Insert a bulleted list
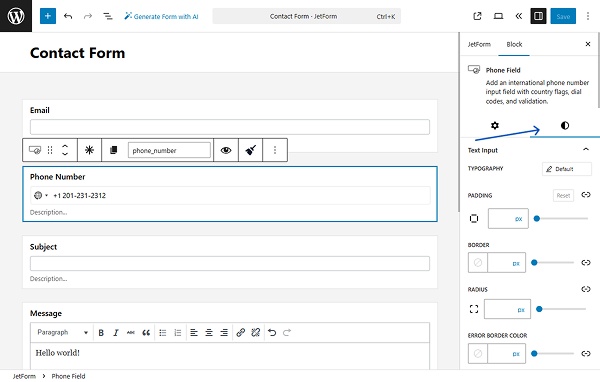The width and height of the screenshot is (600, 382). (163, 333)
